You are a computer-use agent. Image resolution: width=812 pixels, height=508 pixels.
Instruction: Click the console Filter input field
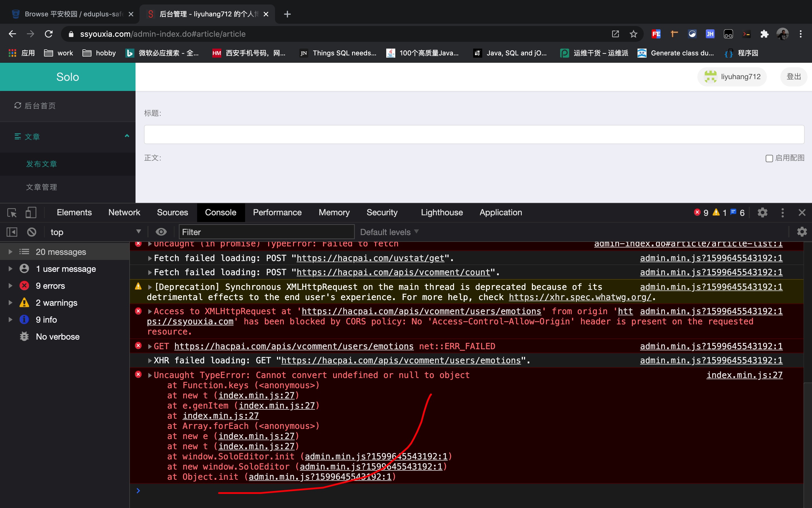tap(266, 232)
